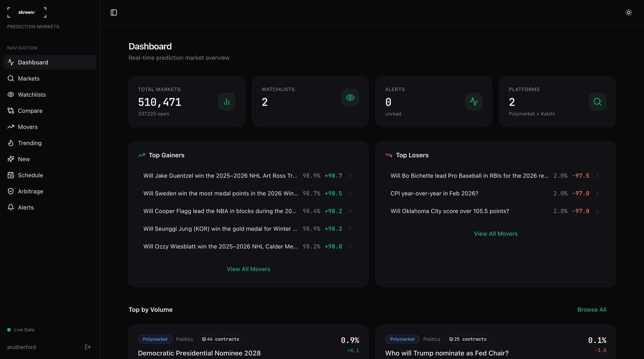
Task: Click the Compare branch icon in sidebar
Action: [x=11, y=110]
